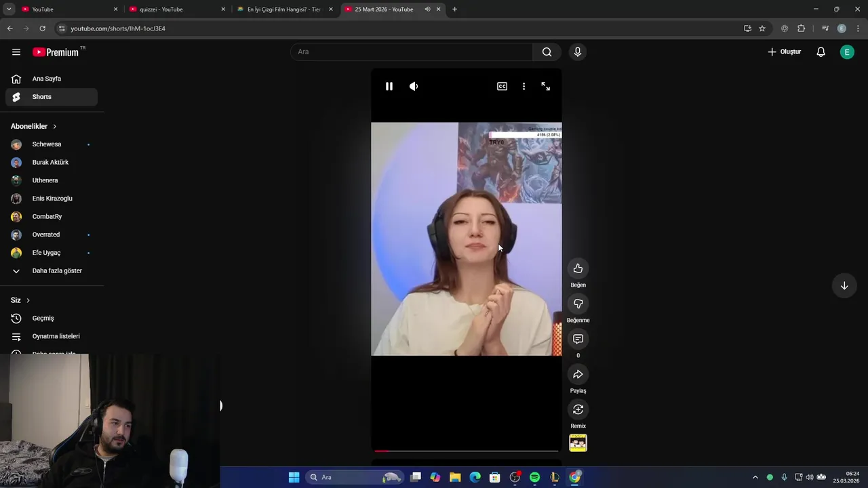Open the YouTube hamburger guide menu
The image size is (868, 488).
(x=16, y=52)
